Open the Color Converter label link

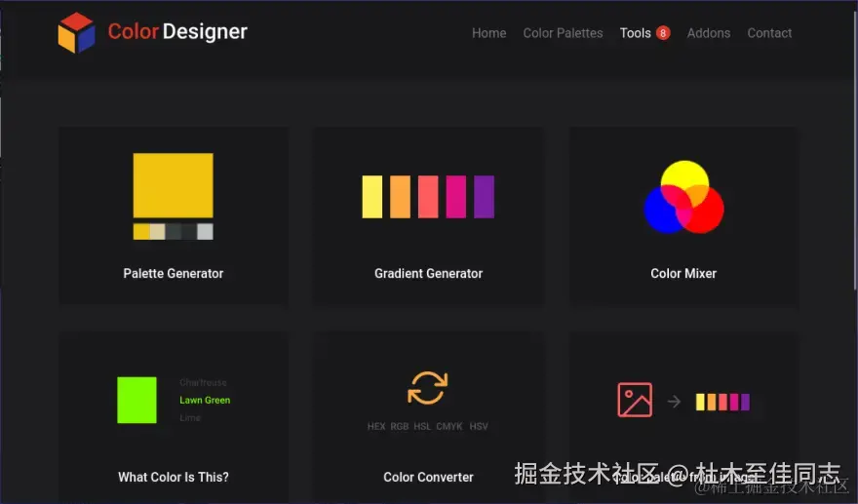tap(428, 477)
